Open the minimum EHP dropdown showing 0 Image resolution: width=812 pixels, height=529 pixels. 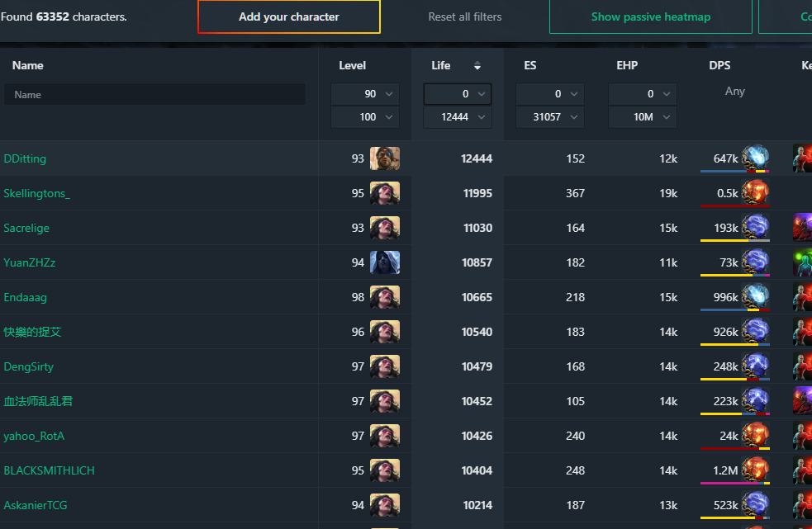tap(643, 94)
